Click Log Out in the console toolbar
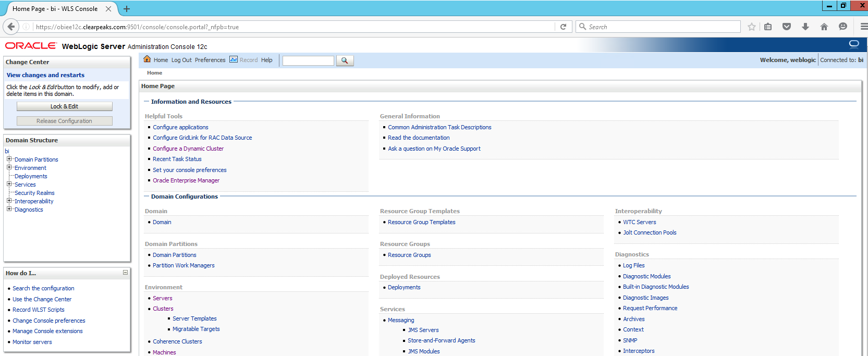868x356 pixels. point(181,60)
